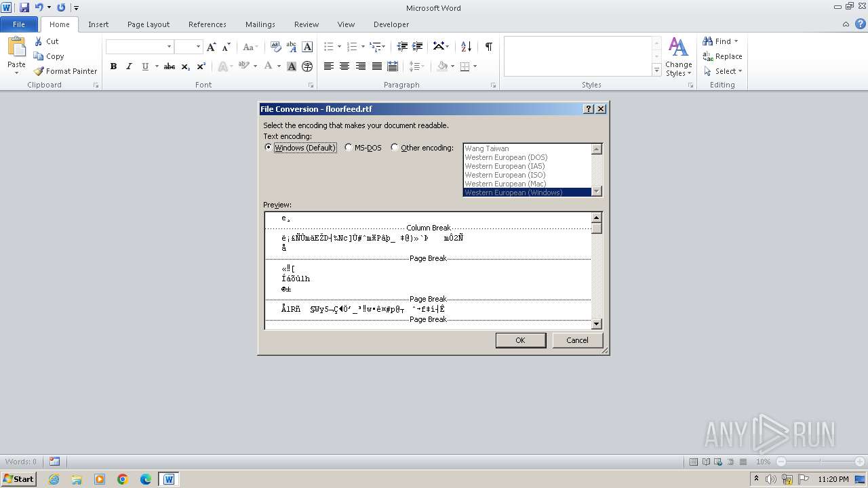Open Internet Explorer from the taskbar
Viewport: 868px width, 488px height.
pos(54,479)
